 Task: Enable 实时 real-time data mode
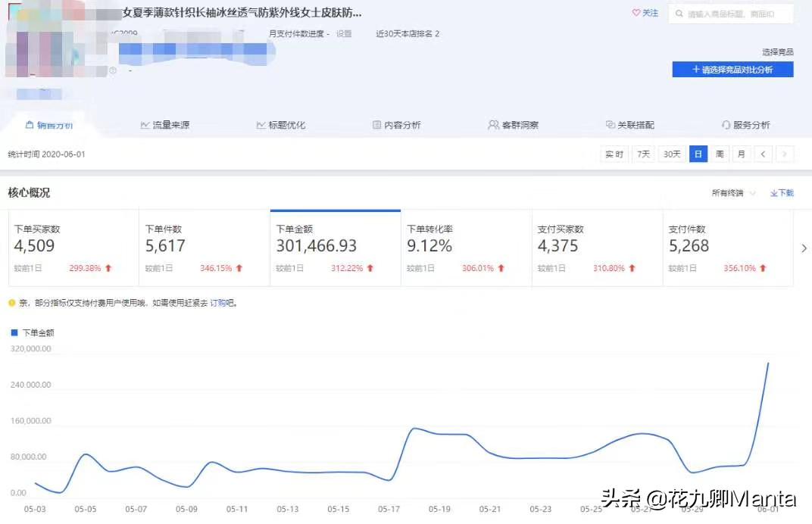pyautogui.click(x=613, y=154)
